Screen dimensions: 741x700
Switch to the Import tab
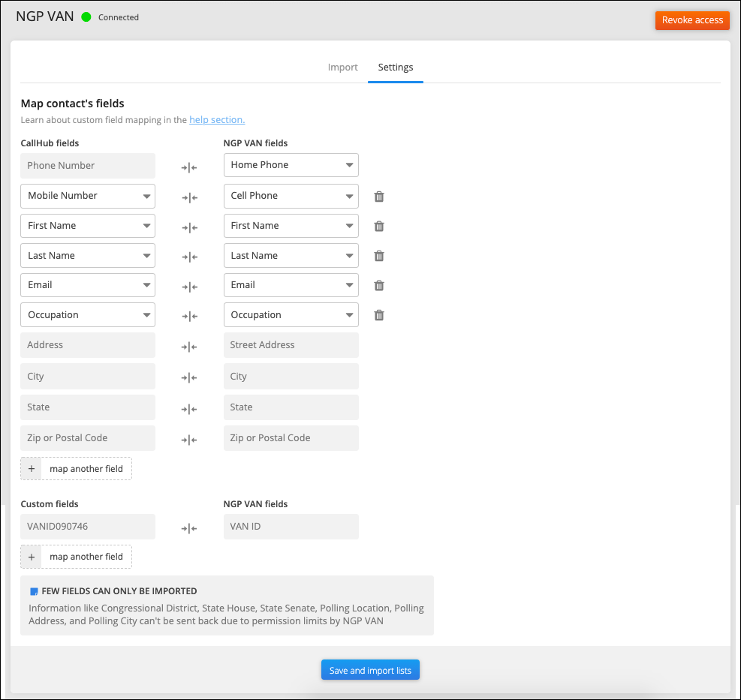(342, 68)
